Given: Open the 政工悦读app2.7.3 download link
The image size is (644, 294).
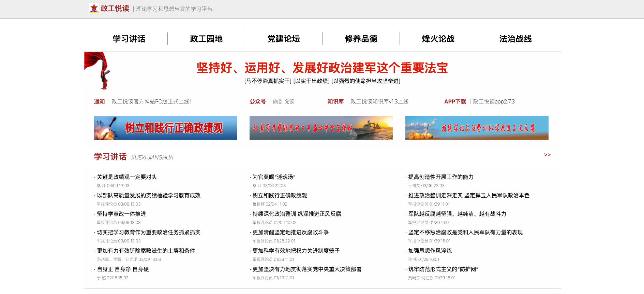Looking at the screenshot, I should click(494, 102).
